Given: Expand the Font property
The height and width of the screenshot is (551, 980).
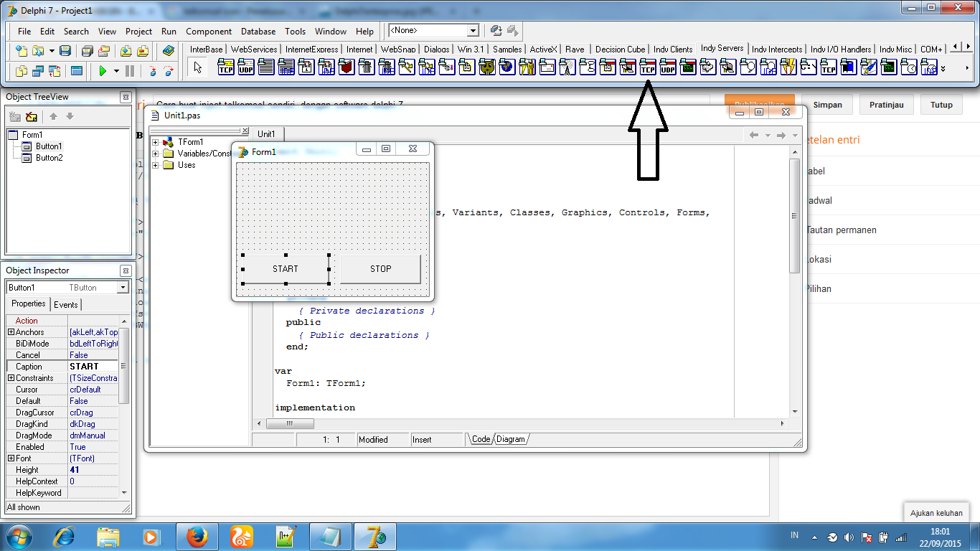Looking at the screenshot, I should pyautogui.click(x=11, y=458).
